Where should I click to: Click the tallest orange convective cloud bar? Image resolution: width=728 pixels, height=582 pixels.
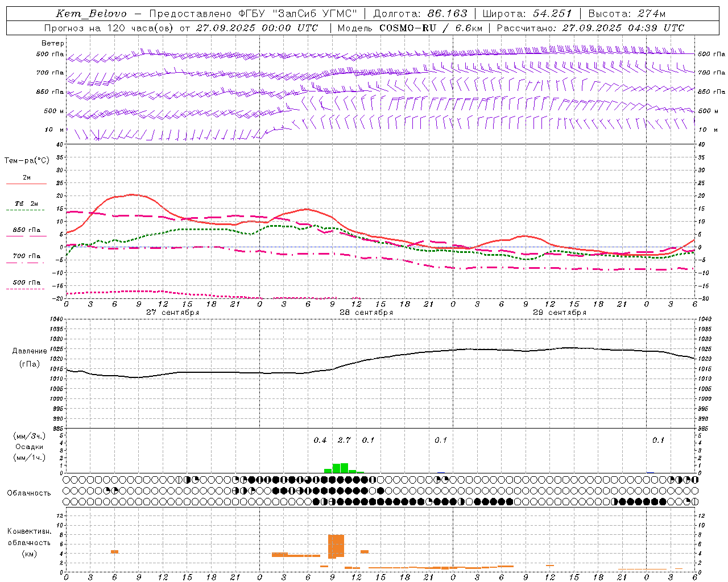click(336, 546)
